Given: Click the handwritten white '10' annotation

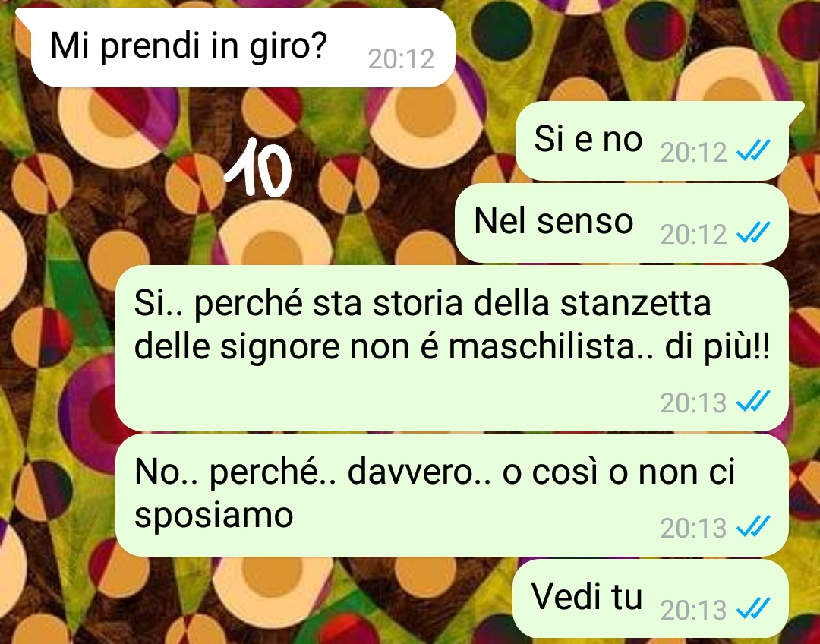Looking at the screenshot, I should tap(258, 167).
